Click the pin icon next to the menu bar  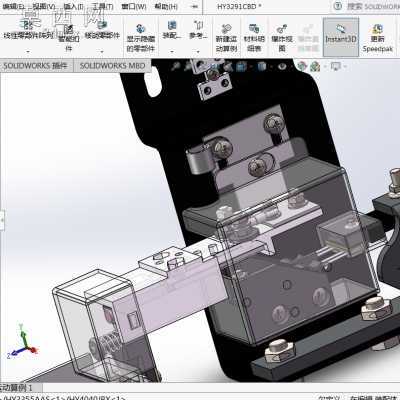pyautogui.click(x=195, y=6)
